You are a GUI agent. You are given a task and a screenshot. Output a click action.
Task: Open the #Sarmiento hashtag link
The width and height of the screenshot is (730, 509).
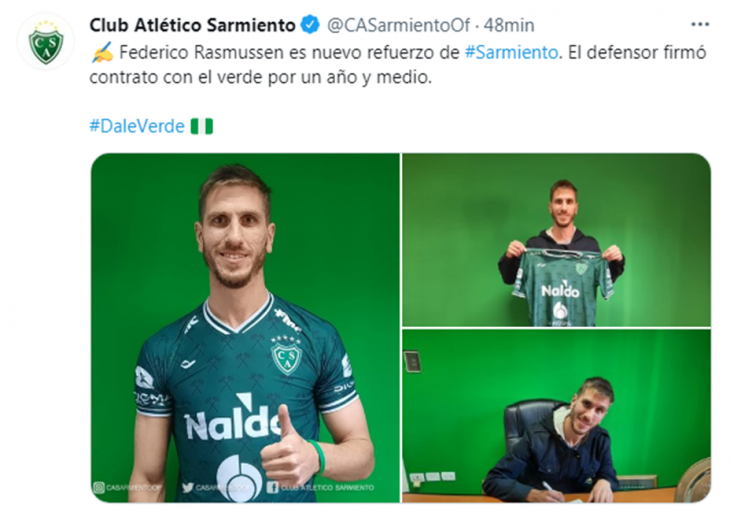511,52
